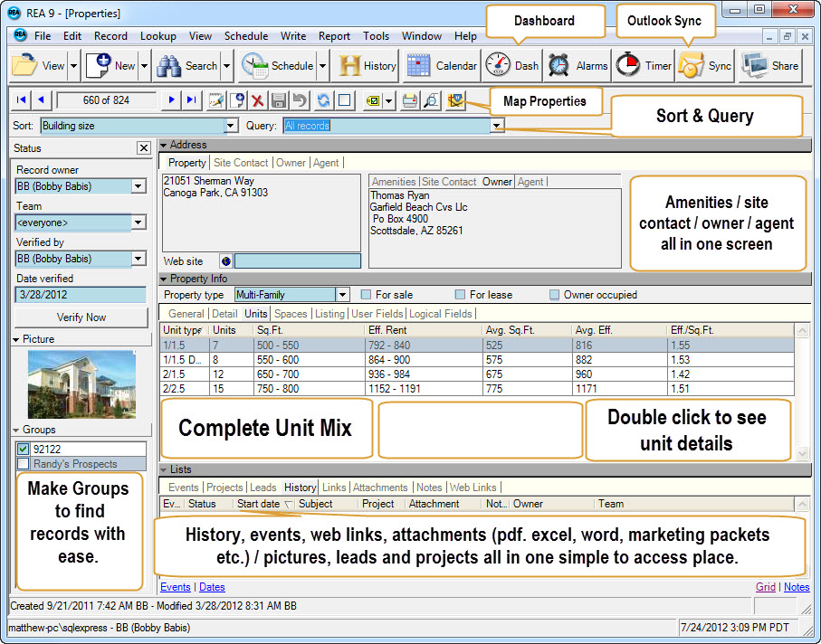Open the Events link
Viewport: 821px width, 644px height.
(176, 587)
